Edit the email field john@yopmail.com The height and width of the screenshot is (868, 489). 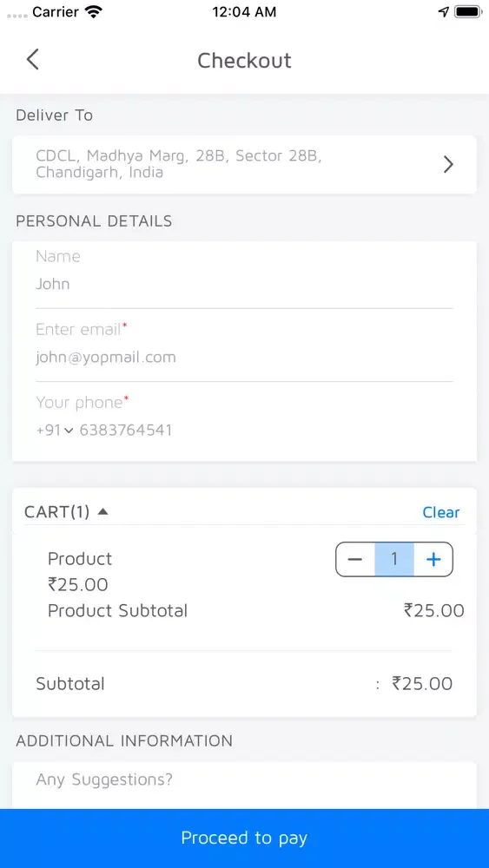tap(244, 357)
